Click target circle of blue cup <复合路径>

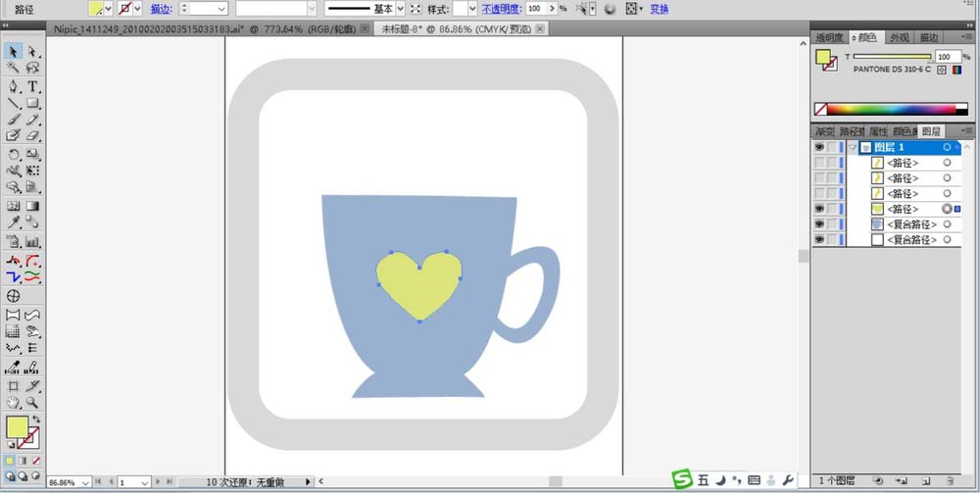(947, 224)
